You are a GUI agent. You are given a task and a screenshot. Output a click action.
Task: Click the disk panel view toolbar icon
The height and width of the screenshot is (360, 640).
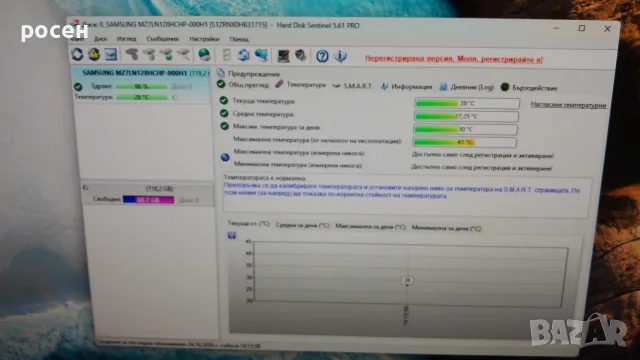tap(111, 54)
